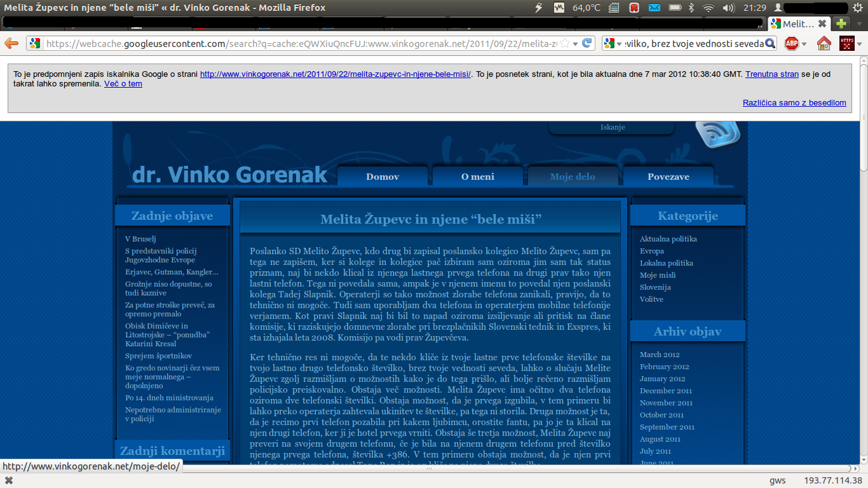Select the "O meni" navigation tab

click(477, 177)
